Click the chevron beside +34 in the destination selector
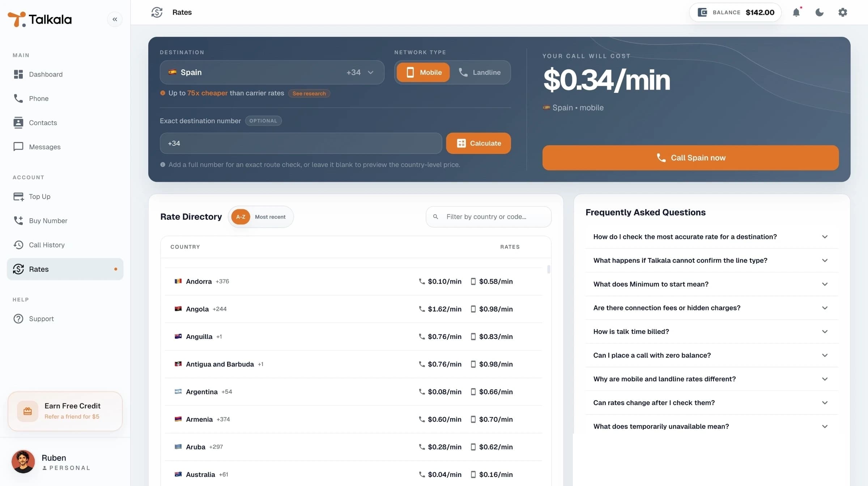868x486 pixels. coord(371,72)
